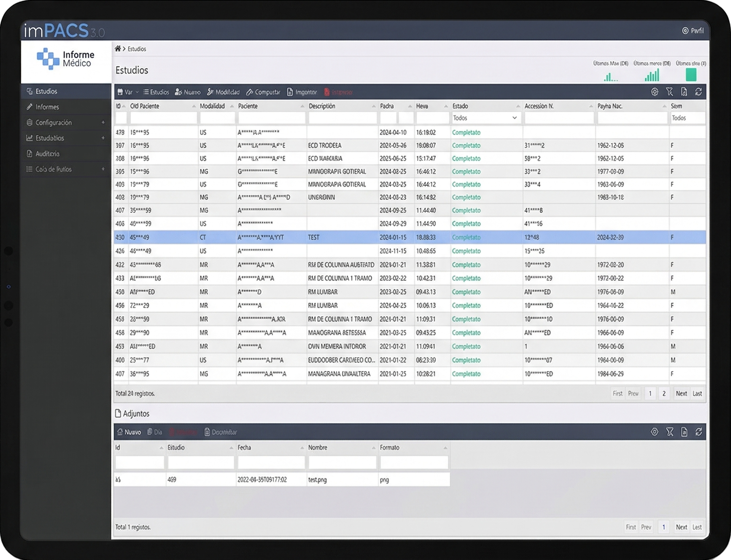Click the Adjuntos export document icon

[x=684, y=432]
